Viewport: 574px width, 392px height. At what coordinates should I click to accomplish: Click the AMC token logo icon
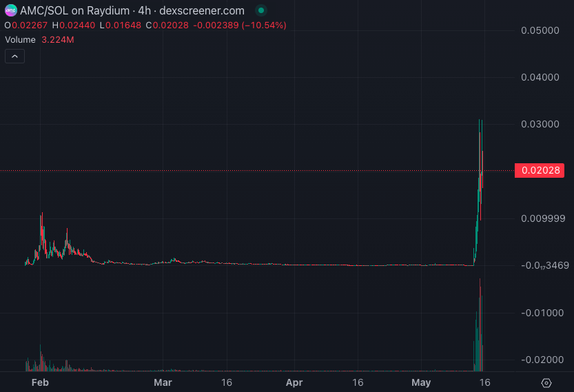[10, 10]
